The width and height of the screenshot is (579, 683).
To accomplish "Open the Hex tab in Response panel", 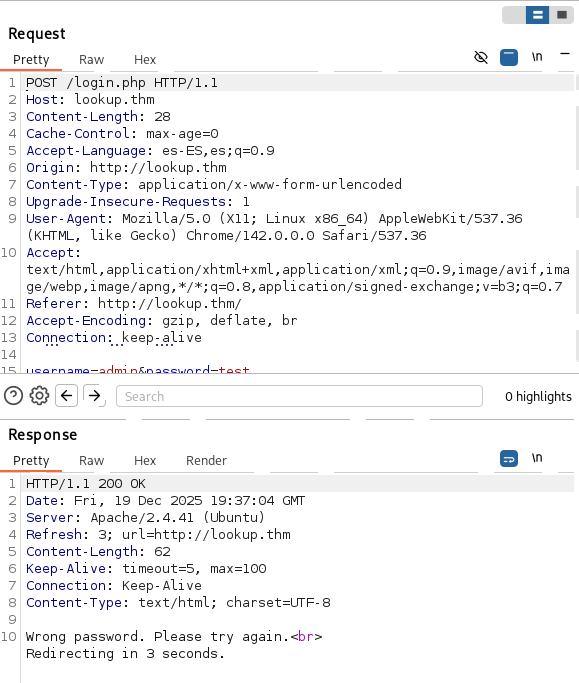I will click(x=145, y=461).
